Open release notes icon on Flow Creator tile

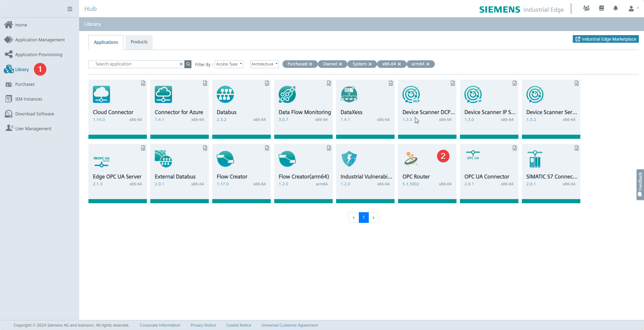point(267,148)
